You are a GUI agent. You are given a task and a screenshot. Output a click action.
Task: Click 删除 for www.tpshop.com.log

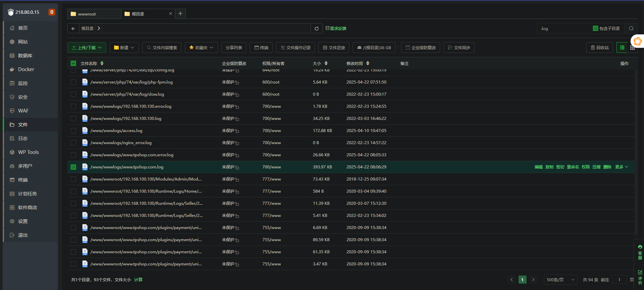[607, 167]
